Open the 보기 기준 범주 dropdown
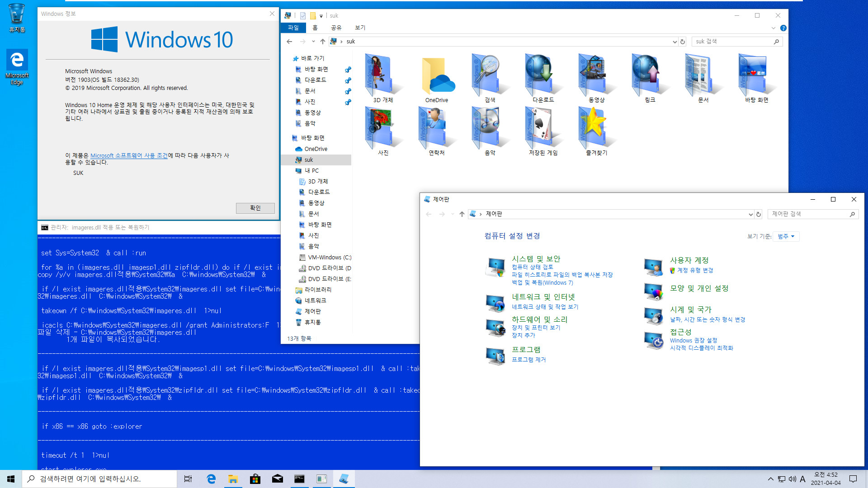This screenshot has height=488, width=868. [786, 236]
